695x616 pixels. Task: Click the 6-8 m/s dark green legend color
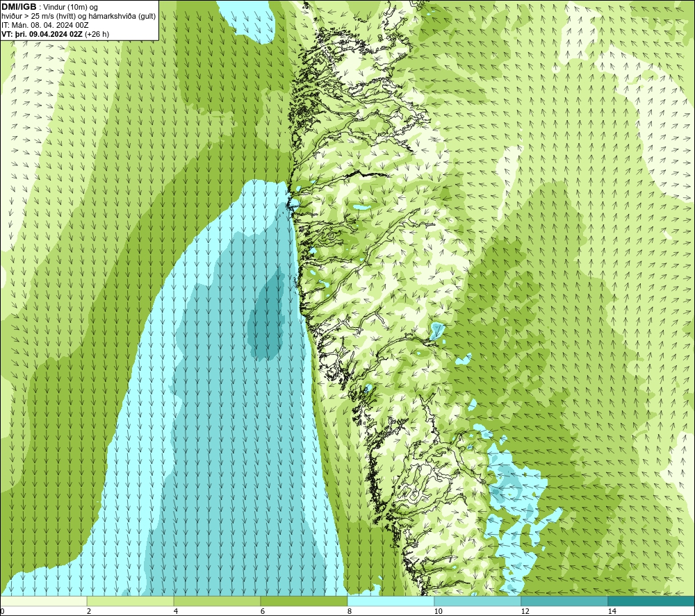(304, 601)
